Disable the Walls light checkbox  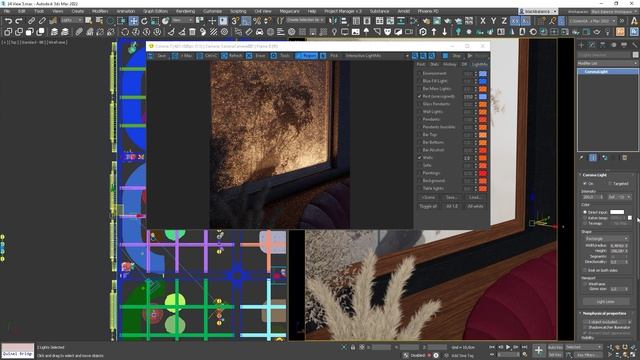coord(420,158)
